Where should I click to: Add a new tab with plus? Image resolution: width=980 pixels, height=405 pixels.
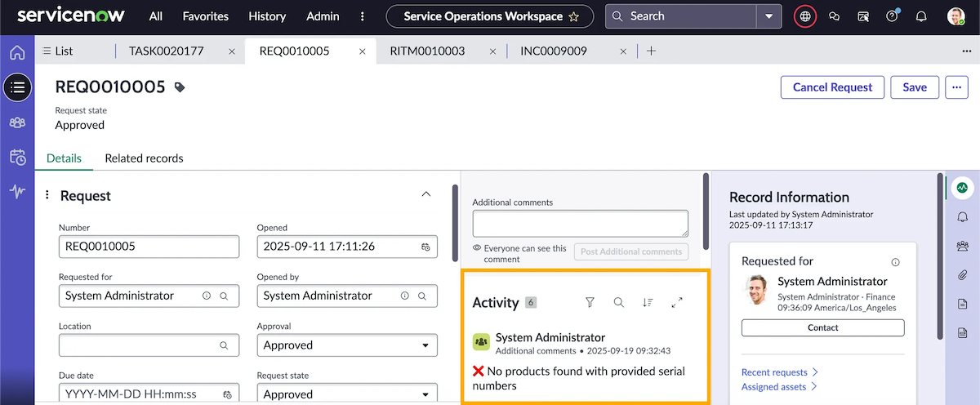click(x=651, y=51)
